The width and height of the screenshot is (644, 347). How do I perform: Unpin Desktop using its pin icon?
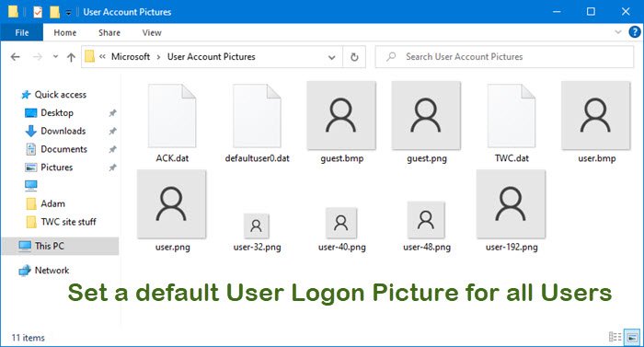[x=112, y=113]
